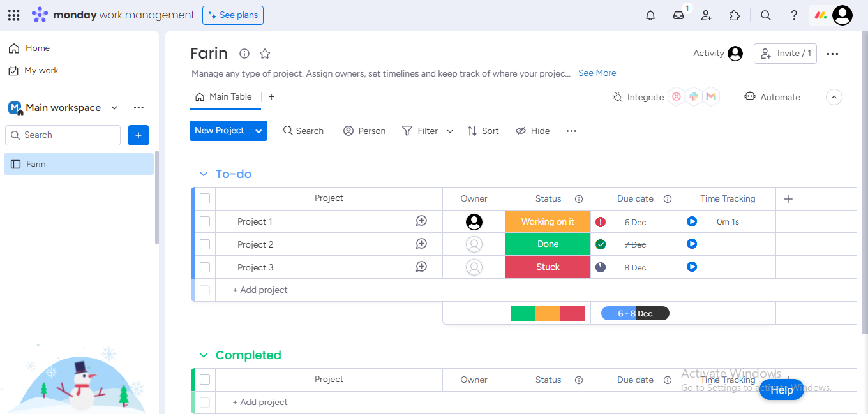
Task: Check the Project 1 row checkbox
Action: 205,221
